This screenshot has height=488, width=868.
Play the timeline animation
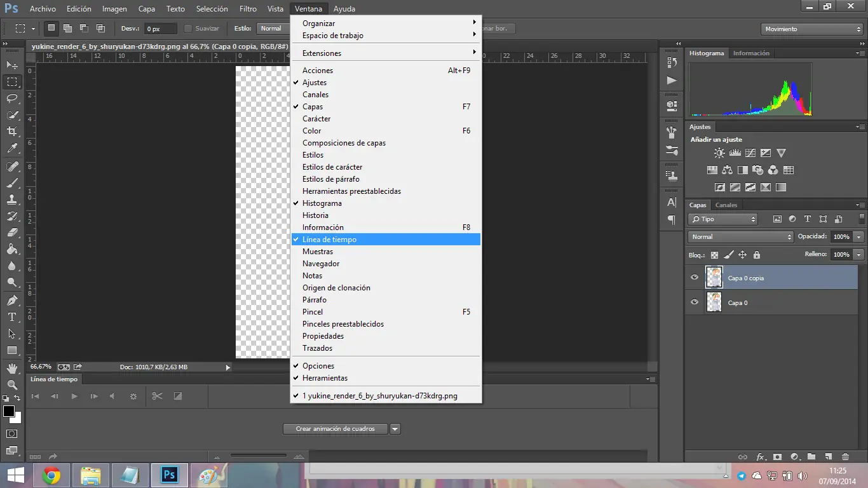click(x=74, y=396)
